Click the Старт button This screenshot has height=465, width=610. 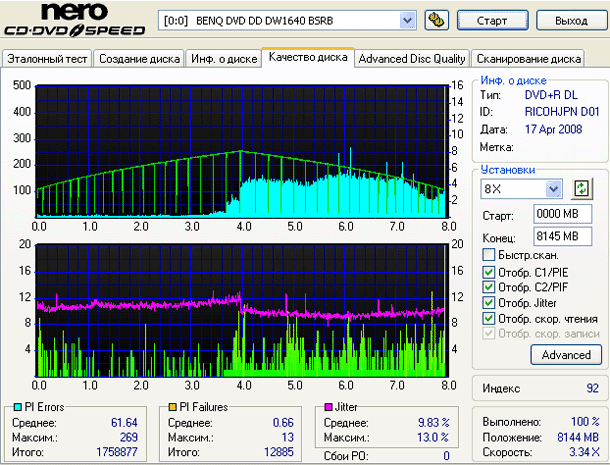tap(492, 20)
